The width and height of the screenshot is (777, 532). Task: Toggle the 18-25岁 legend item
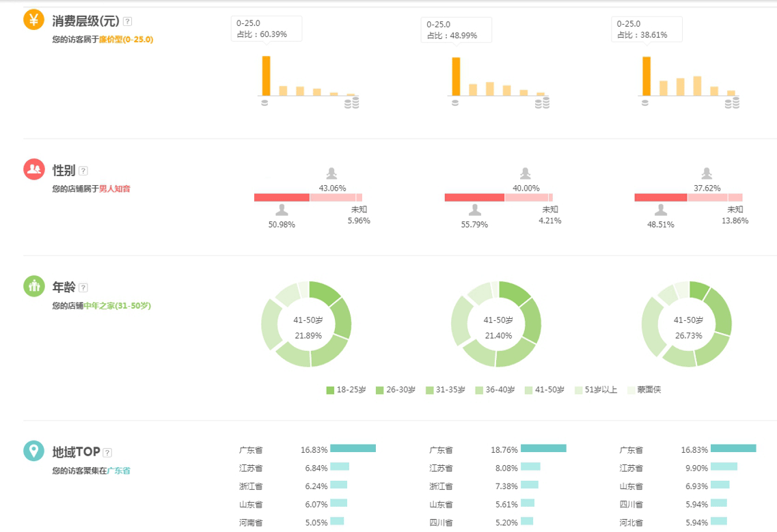click(x=346, y=390)
